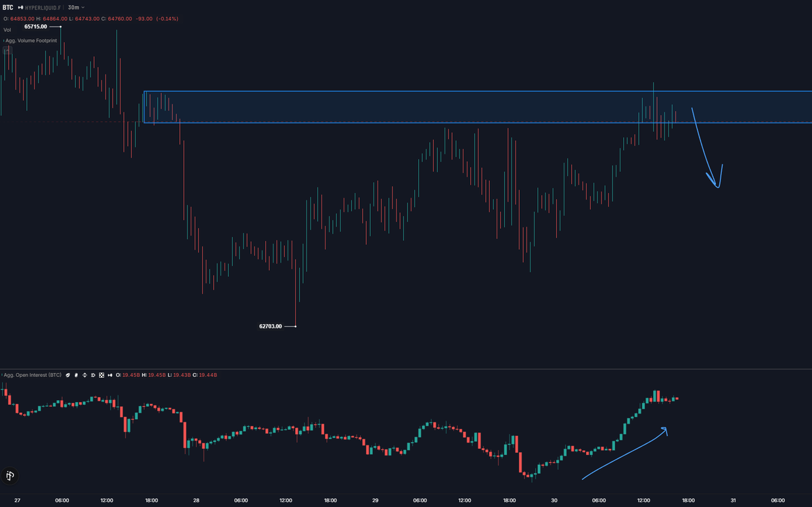
Task: Toggle the OKX checkered icon in Open Interest
Action: tap(101, 375)
